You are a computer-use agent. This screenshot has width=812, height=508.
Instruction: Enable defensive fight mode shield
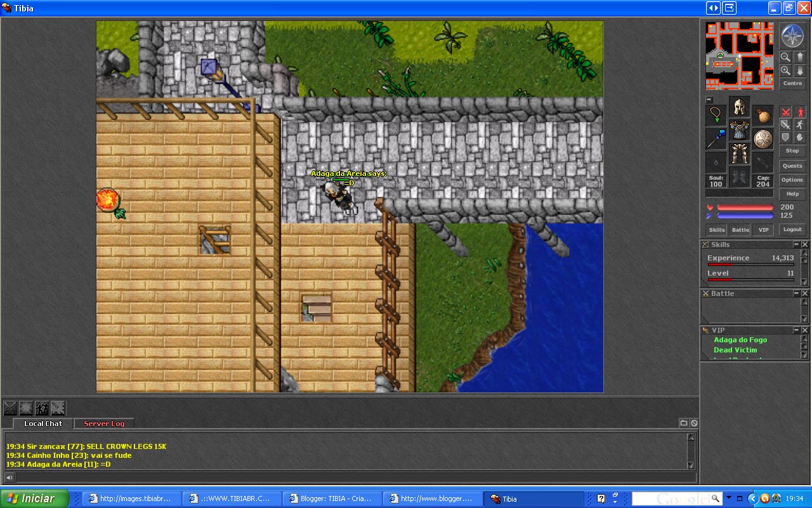click(x=785, y=137)
